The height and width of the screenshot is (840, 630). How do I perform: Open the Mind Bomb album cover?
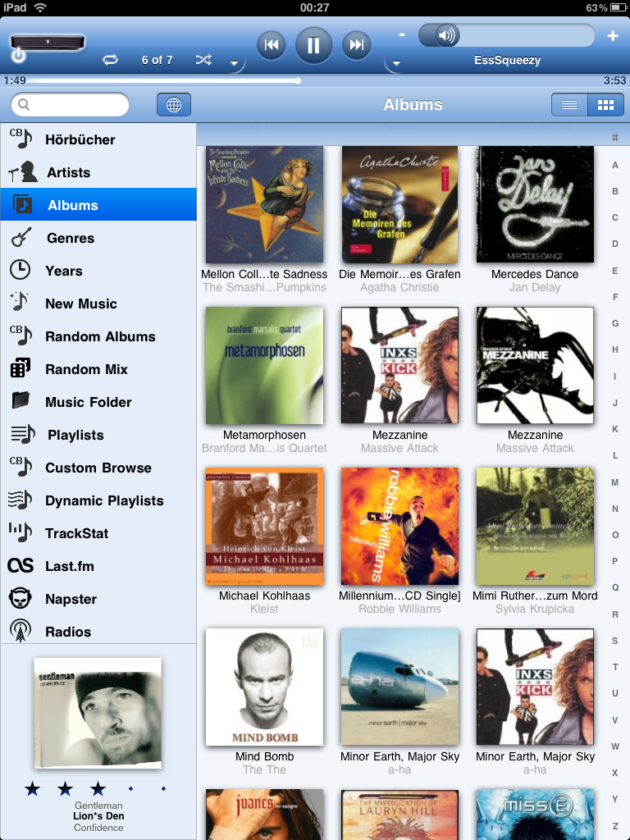264,687
